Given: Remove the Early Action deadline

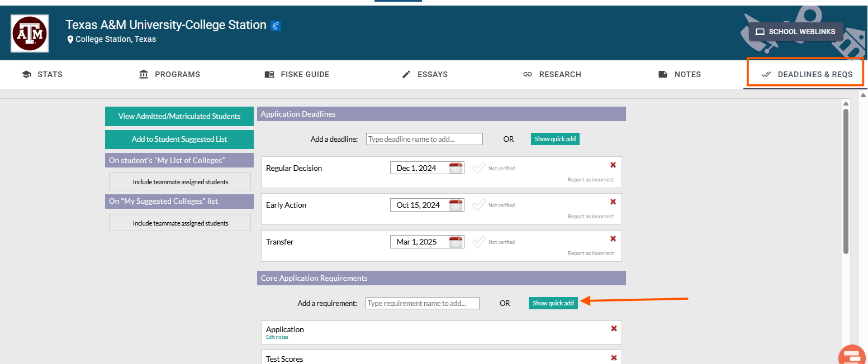Looking at the screenshot, I should (x=613, y=202).
